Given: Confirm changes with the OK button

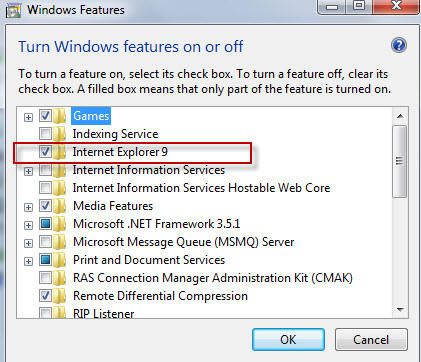Looking at the screenshot, I should pyautogui.click(x=288, y=340).
